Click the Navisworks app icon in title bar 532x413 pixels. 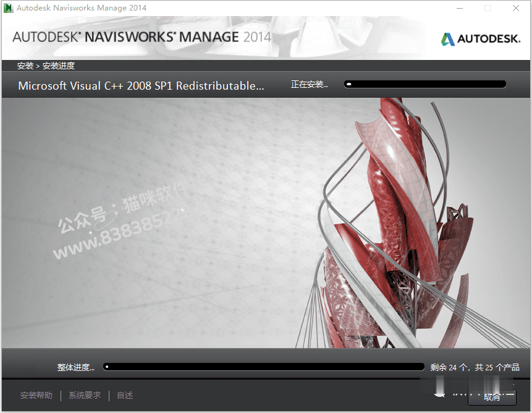tap(9, 8)
